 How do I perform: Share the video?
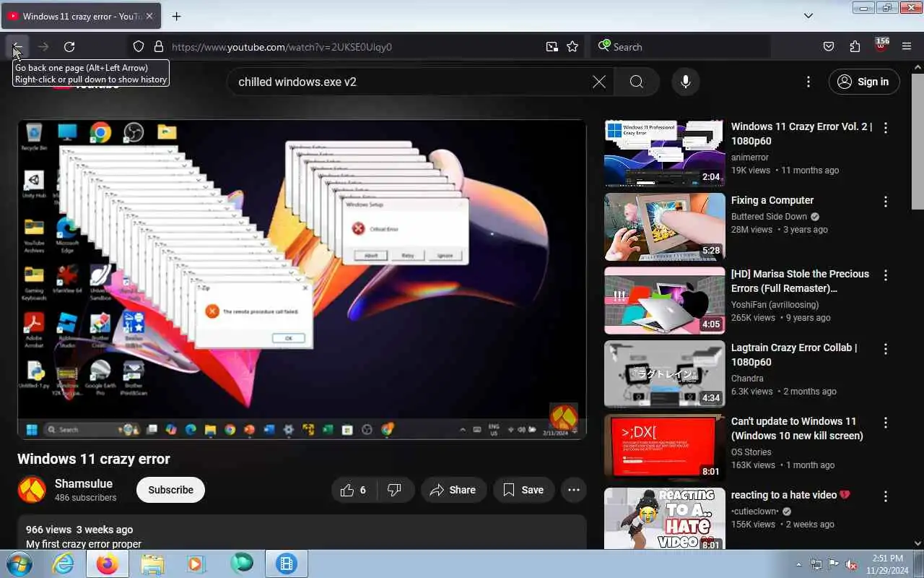coord(453,490)
